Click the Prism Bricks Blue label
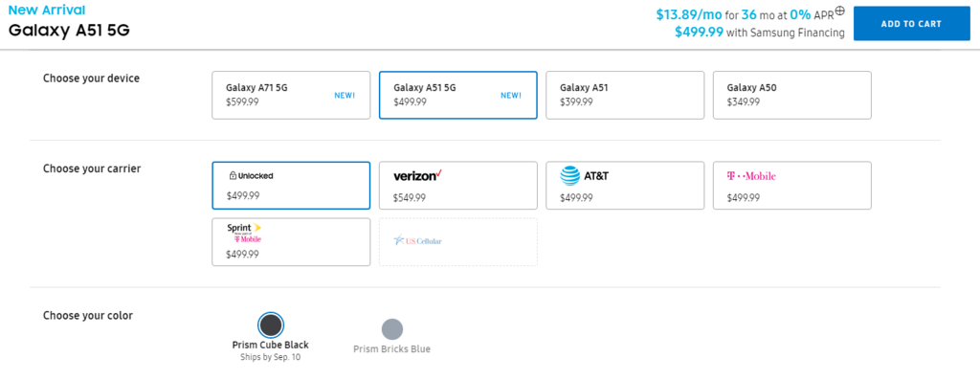 [x=391, y=348]
